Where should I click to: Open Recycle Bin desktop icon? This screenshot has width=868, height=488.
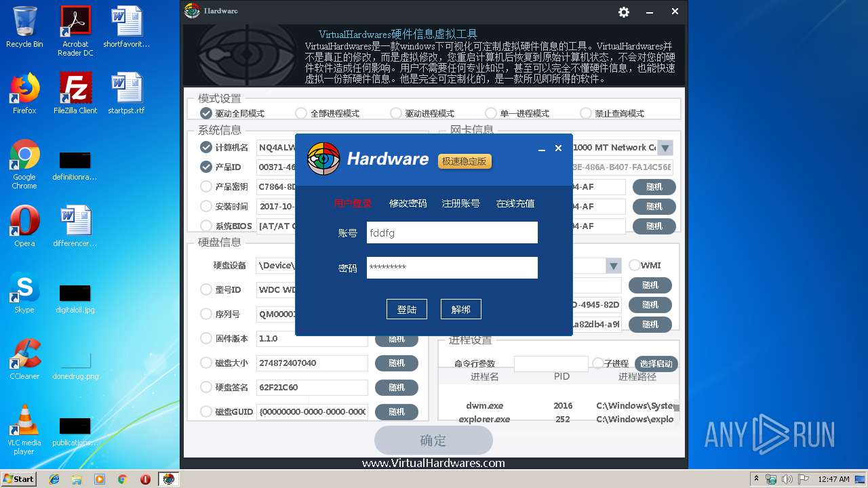click(24, 27)
